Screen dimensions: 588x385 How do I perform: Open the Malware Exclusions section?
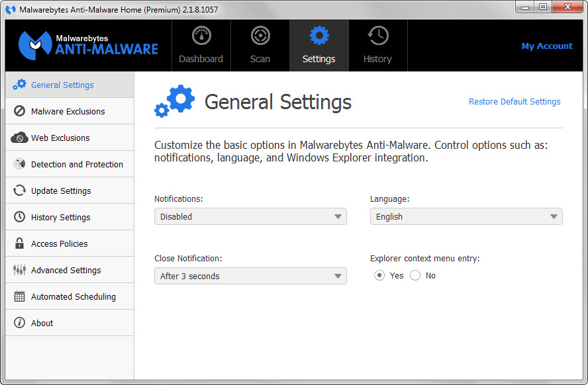(68, 112)
